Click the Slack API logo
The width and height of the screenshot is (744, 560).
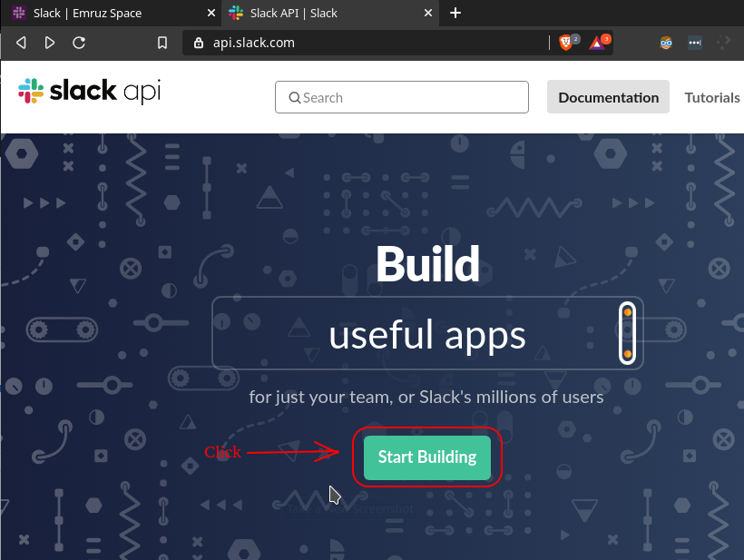coord(89,91)
